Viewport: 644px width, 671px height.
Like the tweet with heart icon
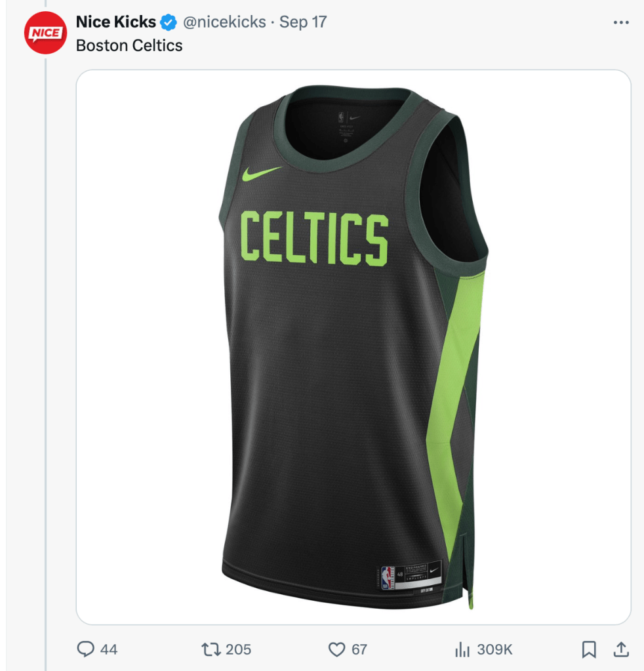pos(336,649)
